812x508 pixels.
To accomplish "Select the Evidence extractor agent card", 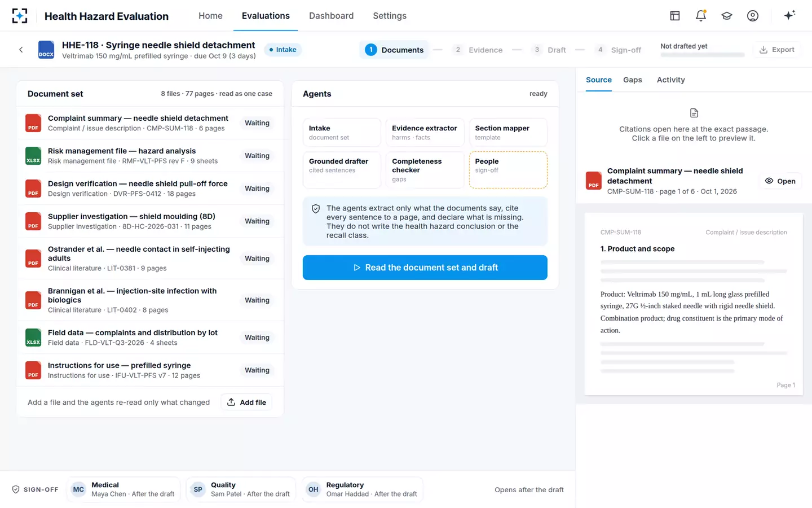I will tap(425, 133).
